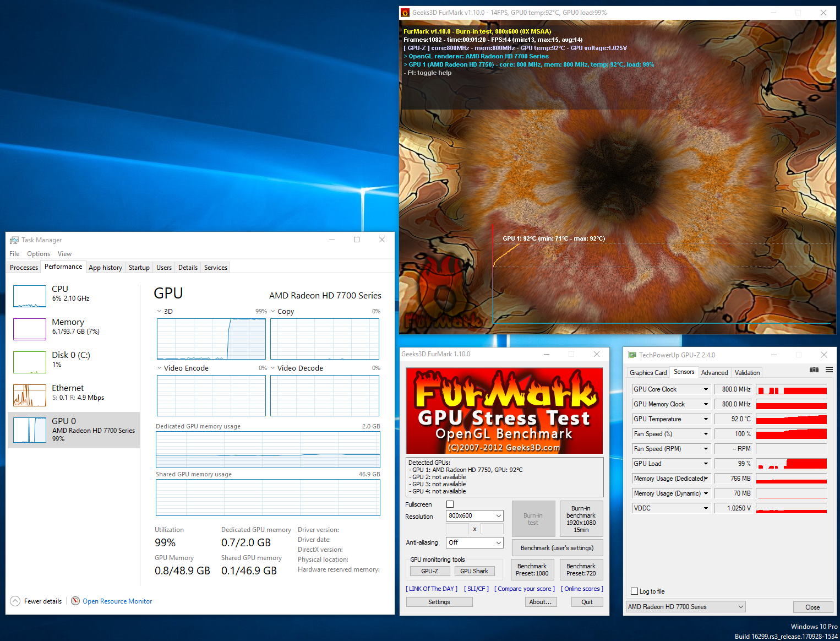Click the GPU-Z Close button
Image resolution: width=840 pixels, height=641 pixels.
[x=812, y=607]
